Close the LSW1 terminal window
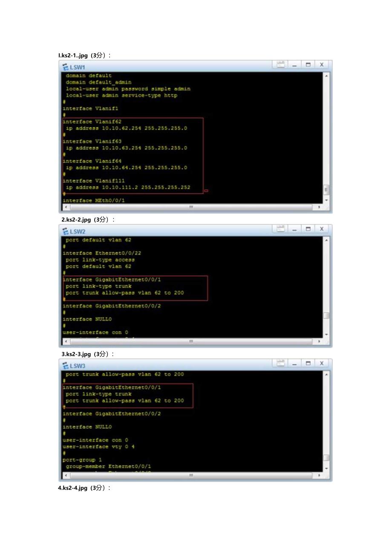This screenshot has height=555, width=392. (x=322, y=65)
